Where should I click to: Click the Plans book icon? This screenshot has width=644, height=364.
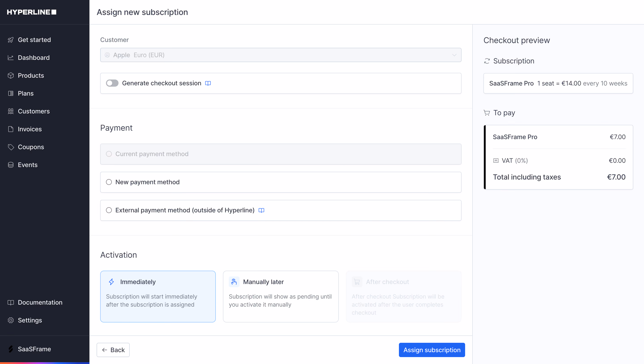[x=11, y=94]
